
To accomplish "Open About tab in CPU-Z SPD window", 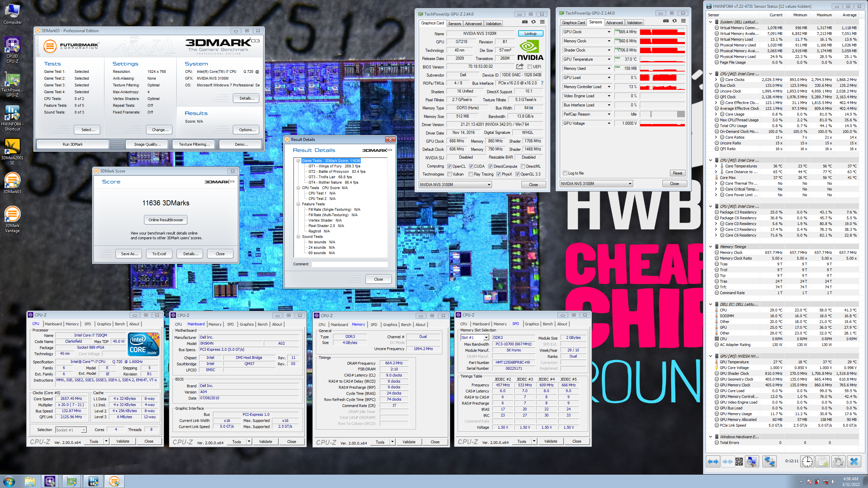I will [x=562, y=324].
